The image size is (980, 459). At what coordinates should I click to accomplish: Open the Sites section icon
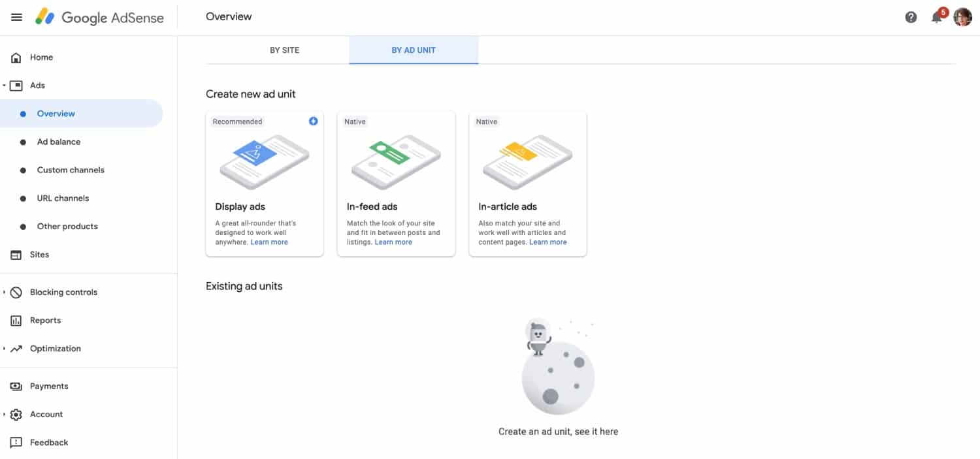[16, 255]
